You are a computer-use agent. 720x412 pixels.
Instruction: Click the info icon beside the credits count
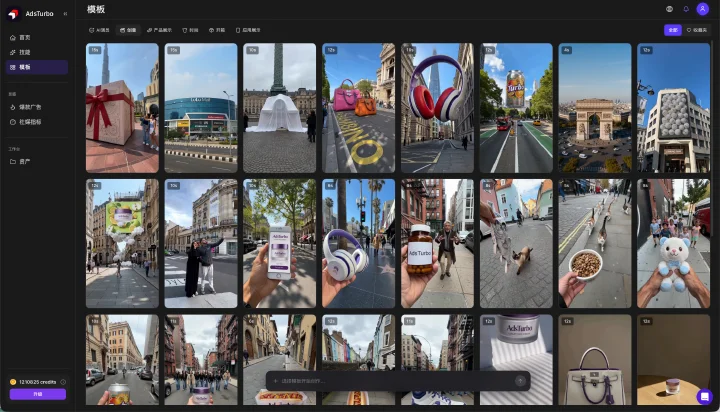[x=63, y=382]
